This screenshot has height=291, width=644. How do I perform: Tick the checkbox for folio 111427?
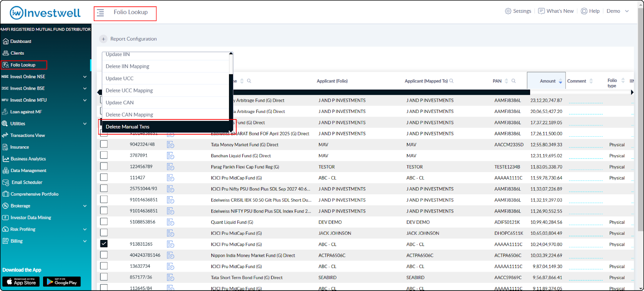[x=104, y=177]
